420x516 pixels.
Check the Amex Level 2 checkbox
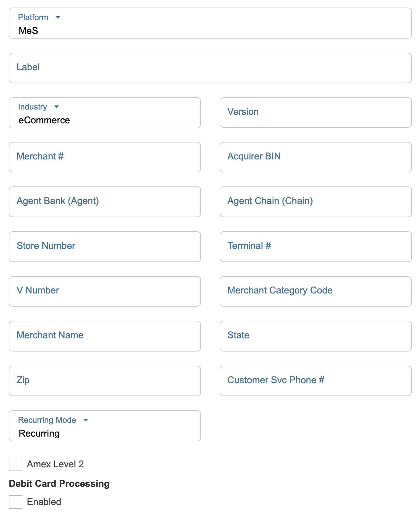click(16, 464)
